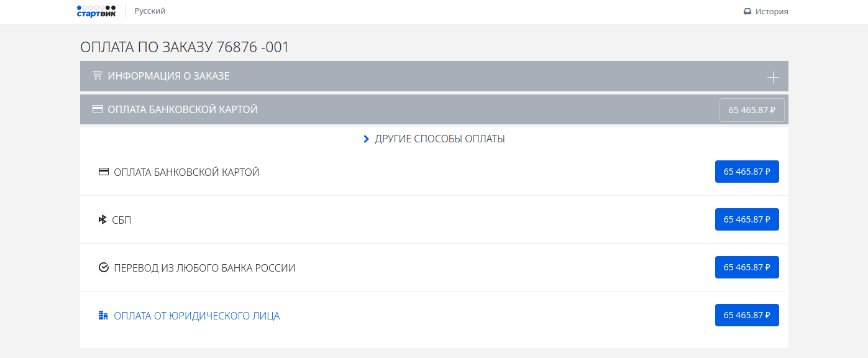The height and width of the screenshot is (358, 868).
Task: Click the gray 65 465.87 ₽ header button
Action: click(x=752, y=110)
